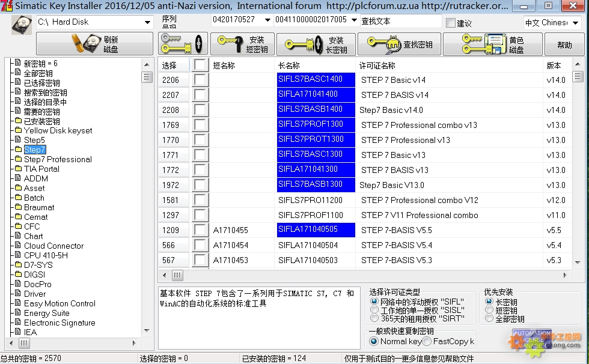Viewport: 589px width, 364px height.
Task: Select the Normal key radio button
Action: tap(374, 341)
